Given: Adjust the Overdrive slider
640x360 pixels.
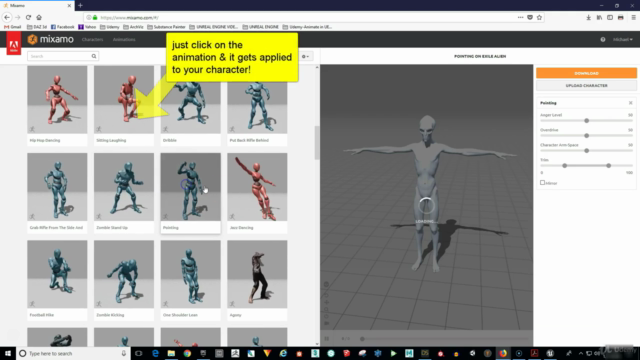Looking at the screenshot, I should pos(587,136).
